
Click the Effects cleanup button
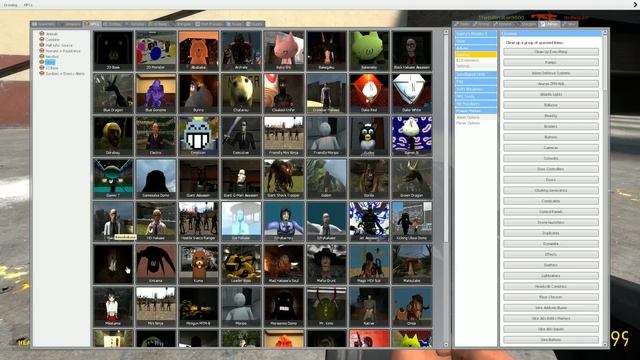(x=551, y=254)
